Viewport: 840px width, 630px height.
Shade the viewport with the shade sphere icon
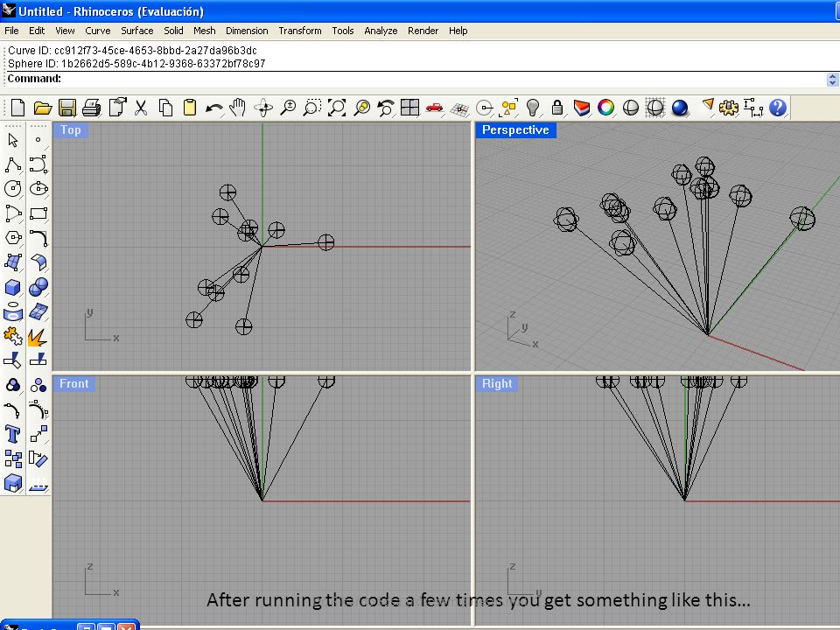631,108
